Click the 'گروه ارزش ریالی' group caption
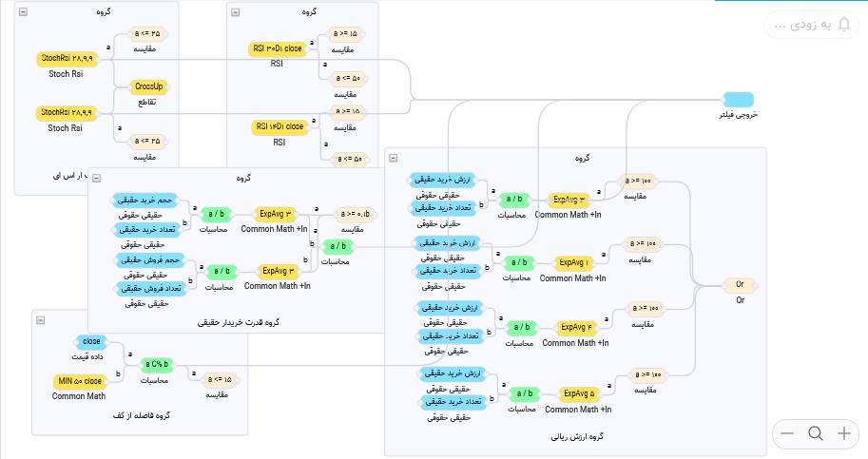This screenshot has height=459, width=868. pyautogui.click(x=577, y=437)
